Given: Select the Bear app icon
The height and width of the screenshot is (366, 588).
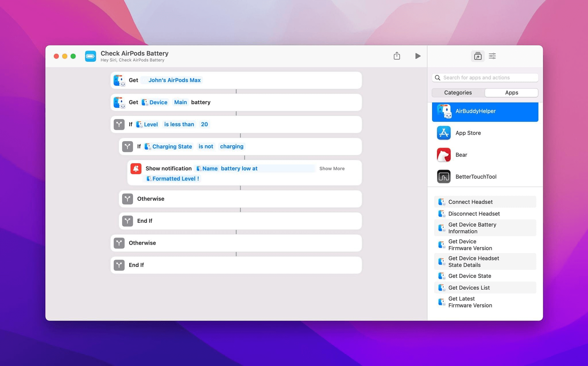Looking at the screenshot, I should pyautogui.click(x=444, y=155).
